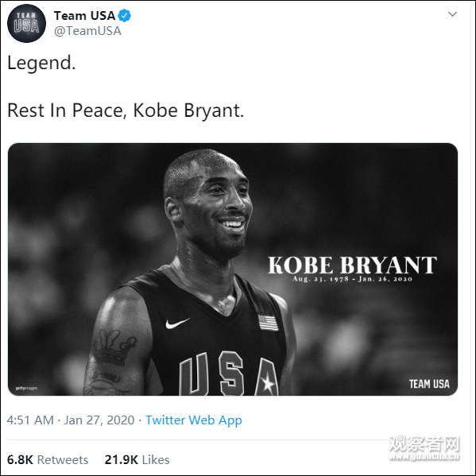Open the Team USA profile avatar
This screenshot has width=476, height=476.
point(26,23)
